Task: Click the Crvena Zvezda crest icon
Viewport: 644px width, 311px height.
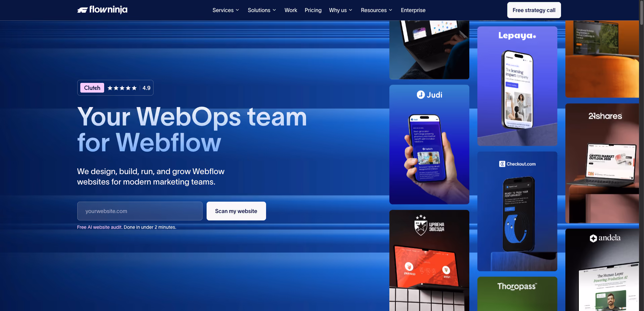Action: pyautogui.click(x=421, y=226)
